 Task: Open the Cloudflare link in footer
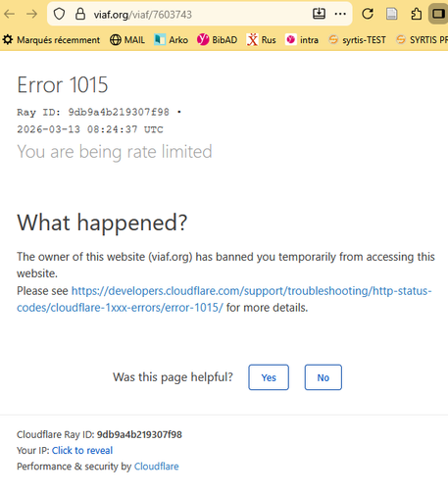coord(157,467)
